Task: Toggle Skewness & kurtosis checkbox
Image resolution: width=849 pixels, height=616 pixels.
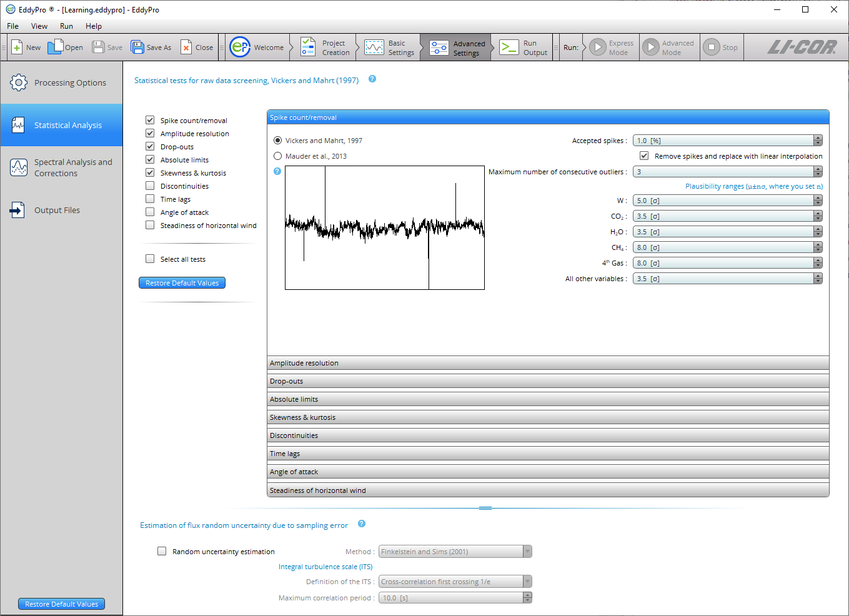Action: (x=150, y=172)
